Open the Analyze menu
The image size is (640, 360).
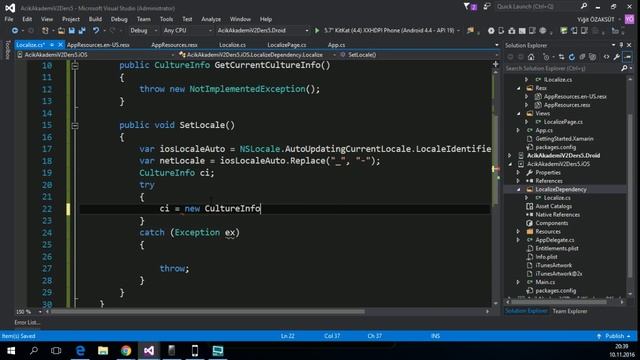pos(211,19)
